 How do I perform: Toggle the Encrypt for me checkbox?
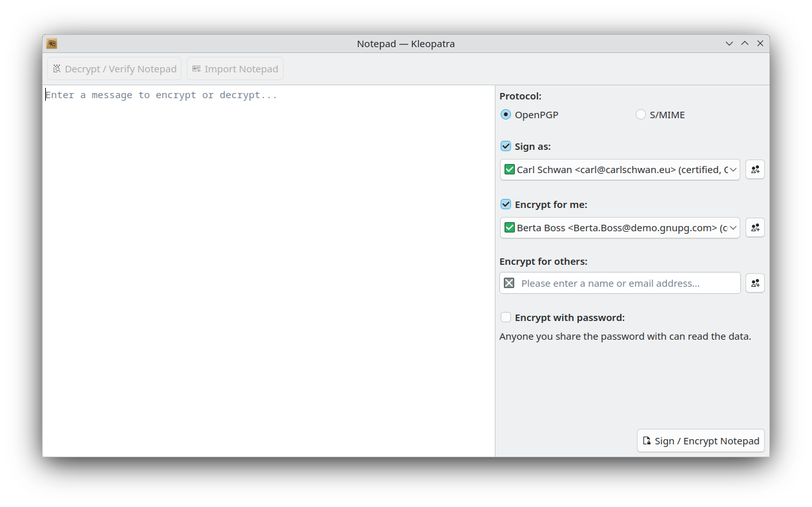click(506, 205)
